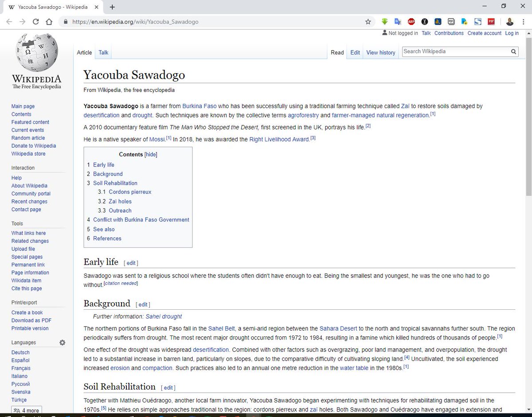Select the Read tab
This screenshot has width=532, height=417.
pos(337,52)
